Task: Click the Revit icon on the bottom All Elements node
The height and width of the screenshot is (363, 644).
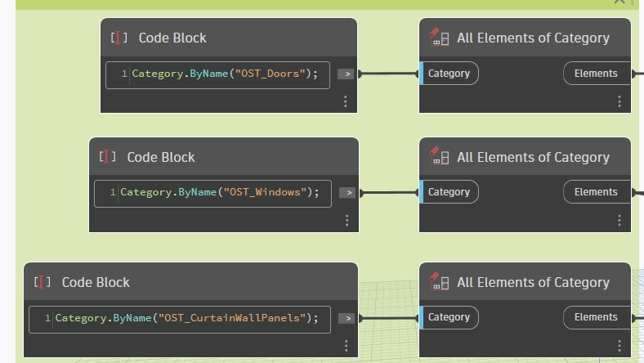Action: pyautogui.click(x=439, y=282)
